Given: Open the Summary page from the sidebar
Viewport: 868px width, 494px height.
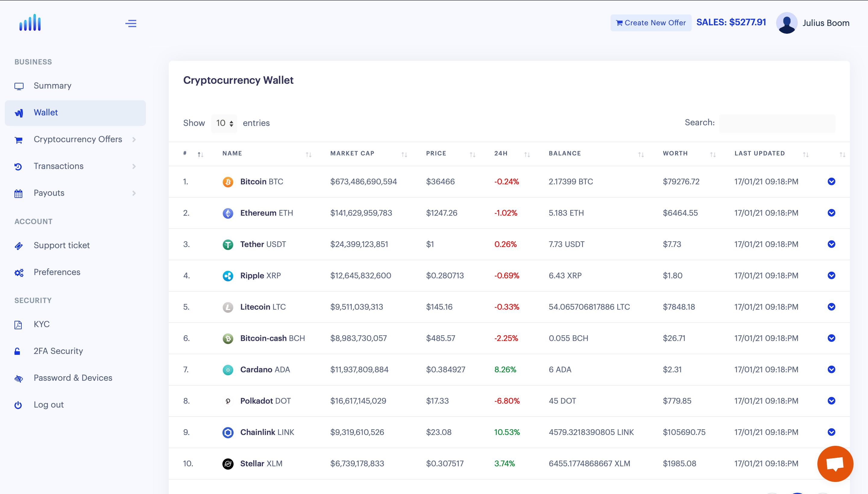Looking at the screenshot, I should (52, 86).
